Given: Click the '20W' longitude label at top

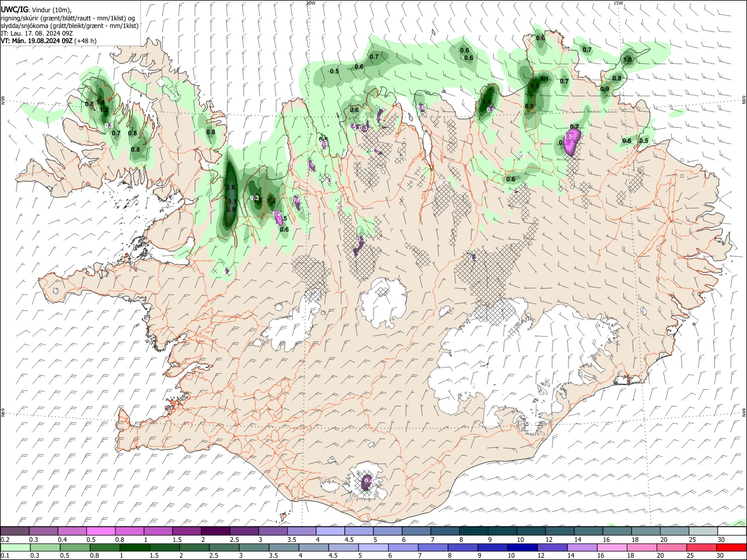Looking at the screenshot, I should pyautogui.click(x=310, y=3).
